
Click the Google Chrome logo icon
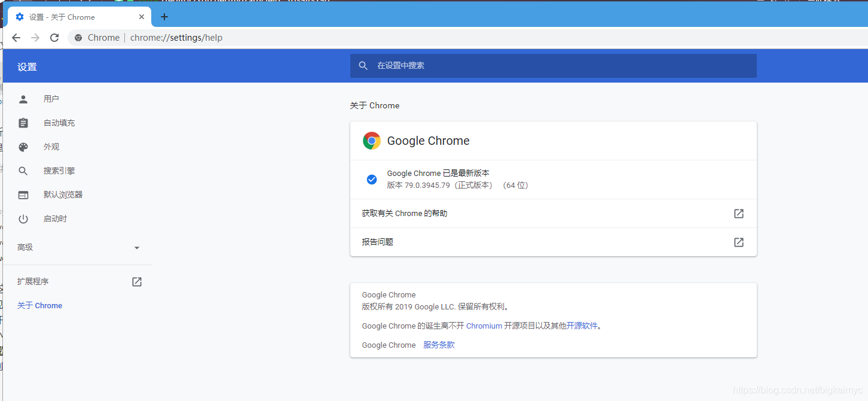(x=372, y=141)
